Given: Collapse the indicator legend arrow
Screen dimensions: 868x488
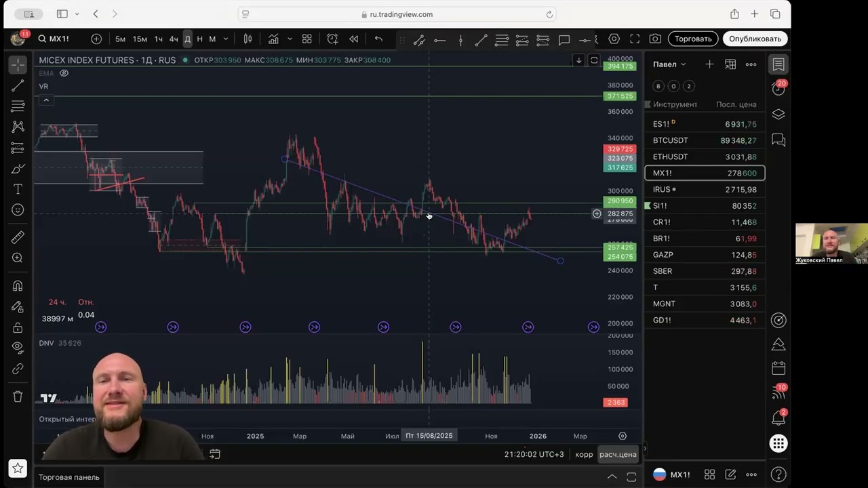Looking at the screenshot, I should tap(46, 100).
